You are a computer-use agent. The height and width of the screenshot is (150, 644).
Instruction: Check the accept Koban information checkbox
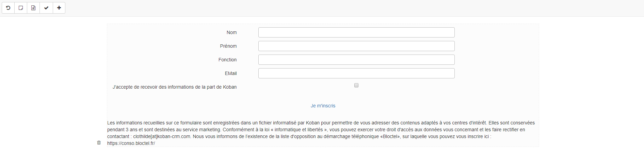point(356,85)
